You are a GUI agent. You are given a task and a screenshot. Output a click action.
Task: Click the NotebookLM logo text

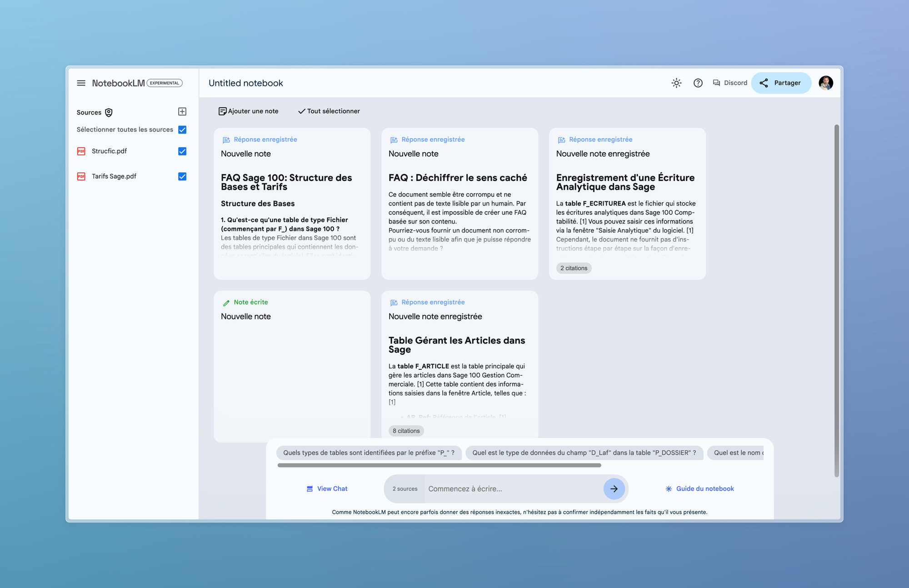coord(118,83)
